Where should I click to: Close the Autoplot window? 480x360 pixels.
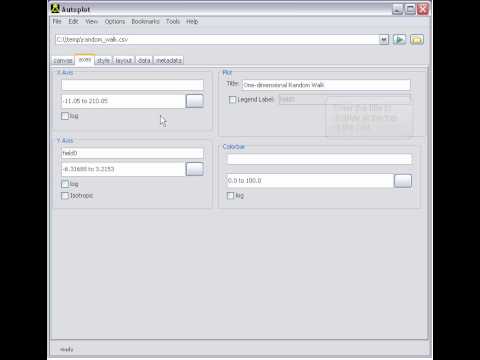click(423, 9)
